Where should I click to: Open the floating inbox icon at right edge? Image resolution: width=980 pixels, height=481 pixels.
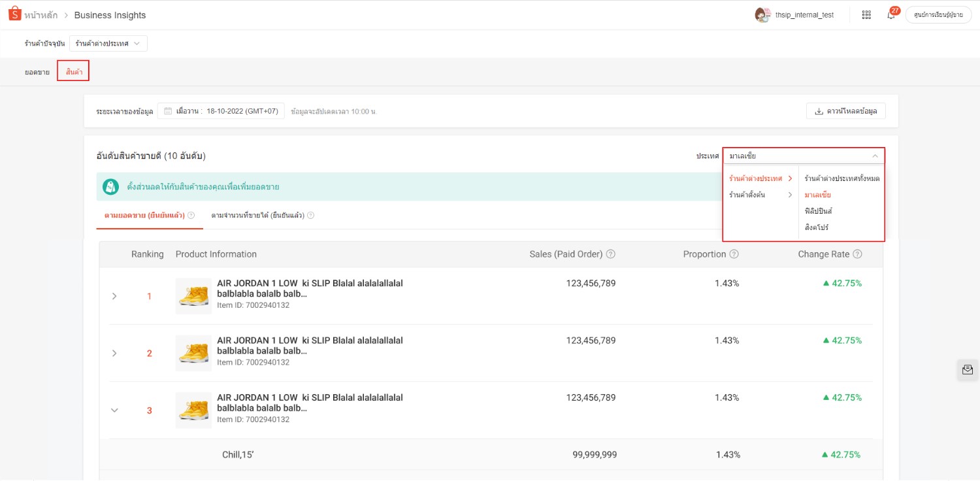pos(968,369)
